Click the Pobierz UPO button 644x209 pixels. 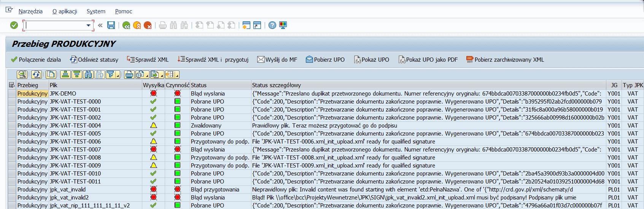(x=325, y=60)
